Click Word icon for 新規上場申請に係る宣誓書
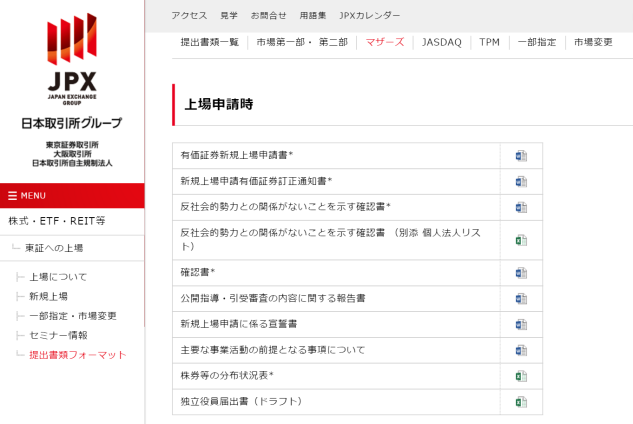The height and width of the screenshot is (424, 633). [520, 325]
